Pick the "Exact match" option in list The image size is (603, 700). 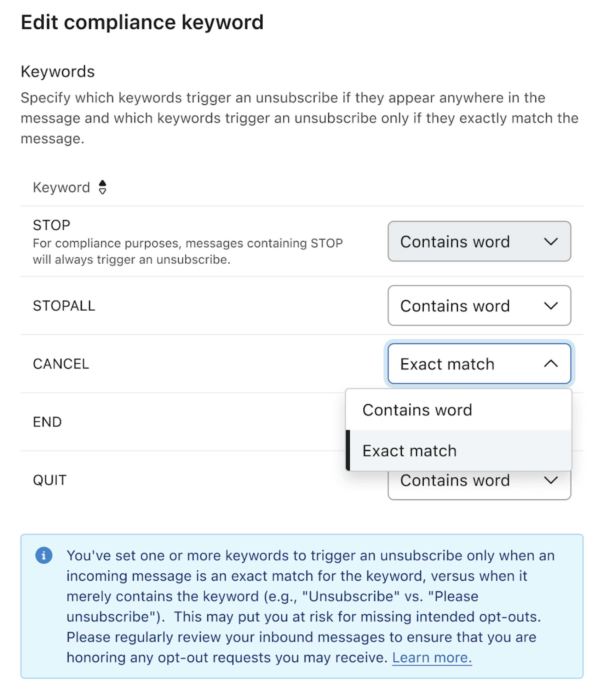coord(409,451)
